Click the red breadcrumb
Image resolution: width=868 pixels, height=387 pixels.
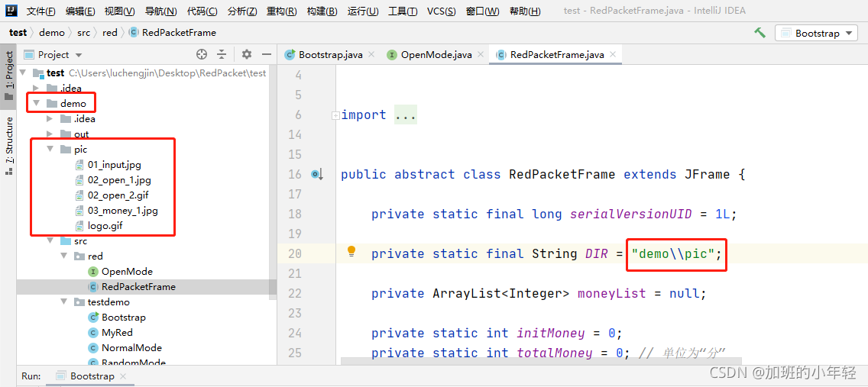click(x=110, y=33)
